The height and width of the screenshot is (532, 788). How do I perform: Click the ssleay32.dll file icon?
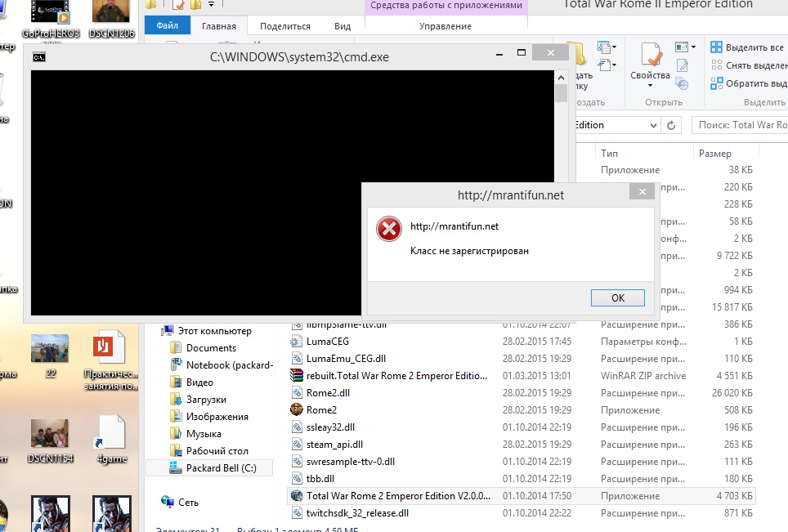[297, 427]
